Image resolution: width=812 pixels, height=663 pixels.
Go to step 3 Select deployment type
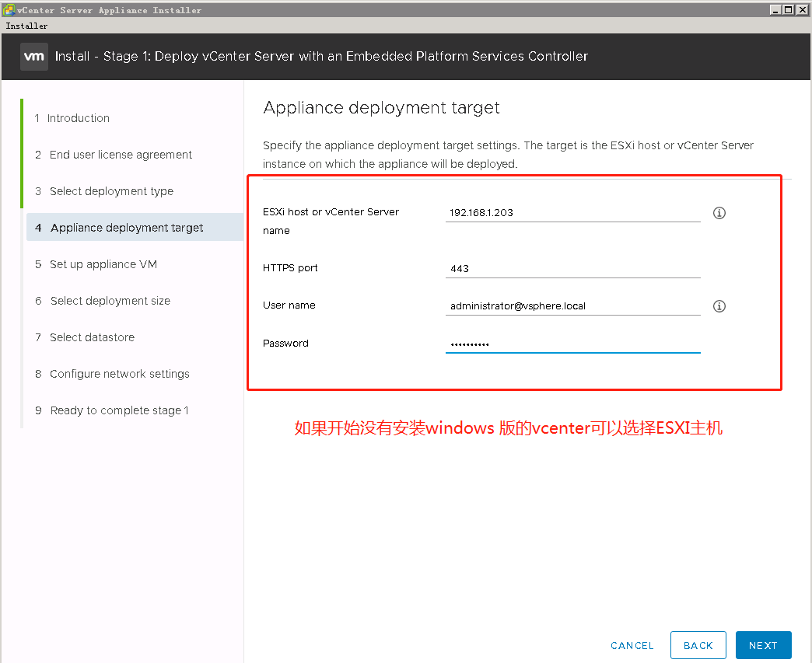click(x=104, y=191)
